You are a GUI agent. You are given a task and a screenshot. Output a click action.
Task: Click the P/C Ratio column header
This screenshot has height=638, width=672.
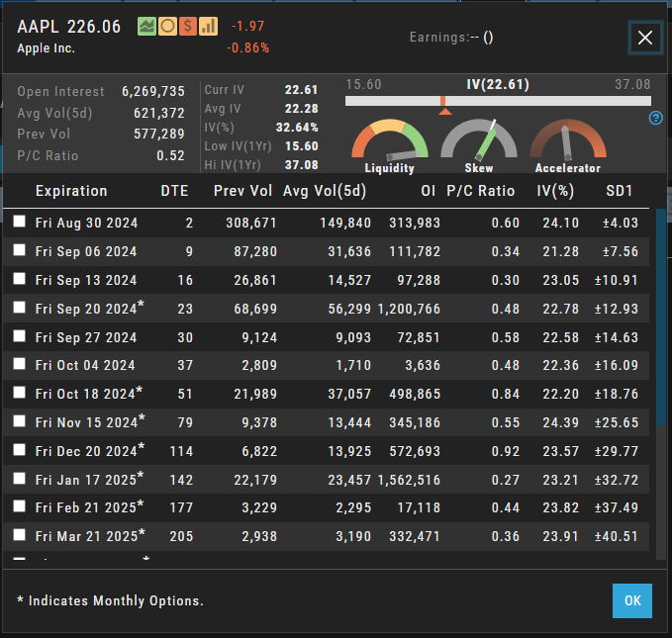[480, 191]
